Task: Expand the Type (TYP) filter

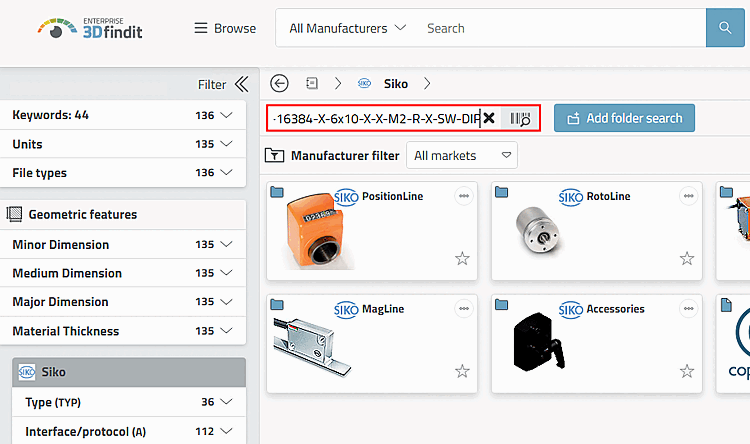Action: pos(129,402)
